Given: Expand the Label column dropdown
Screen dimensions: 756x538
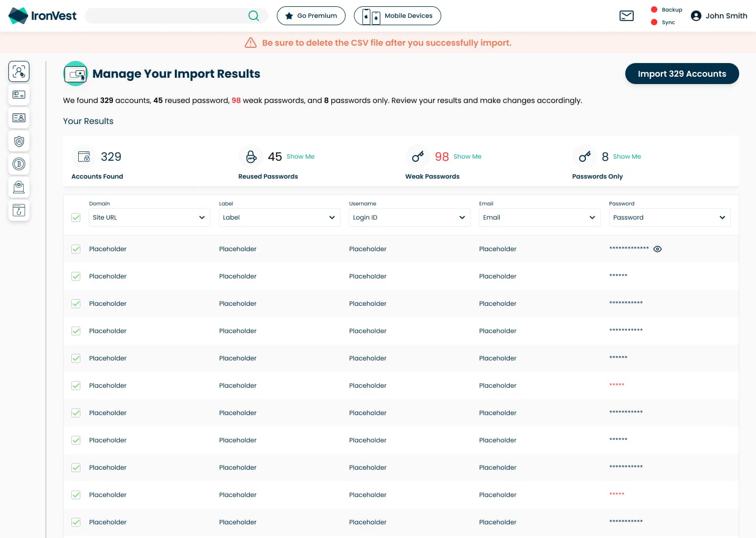Looking at the screenshot, I should click(279, 218).
